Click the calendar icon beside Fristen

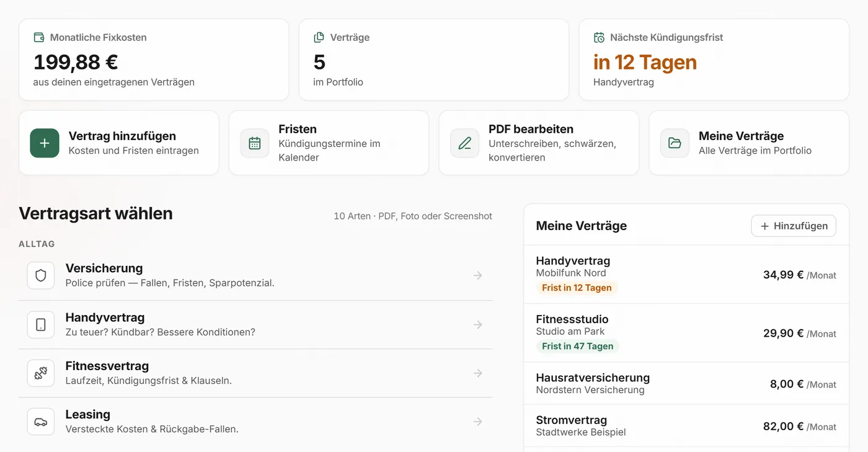[x=255, y=143]
